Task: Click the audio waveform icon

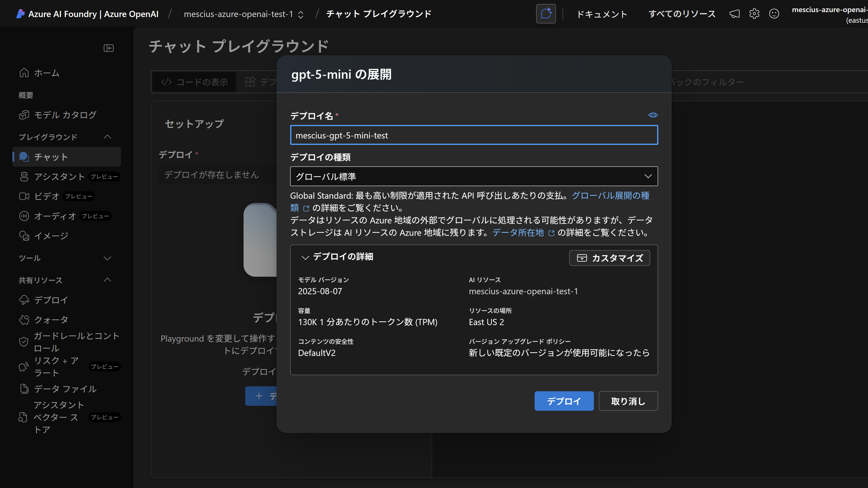Action: 24,216
